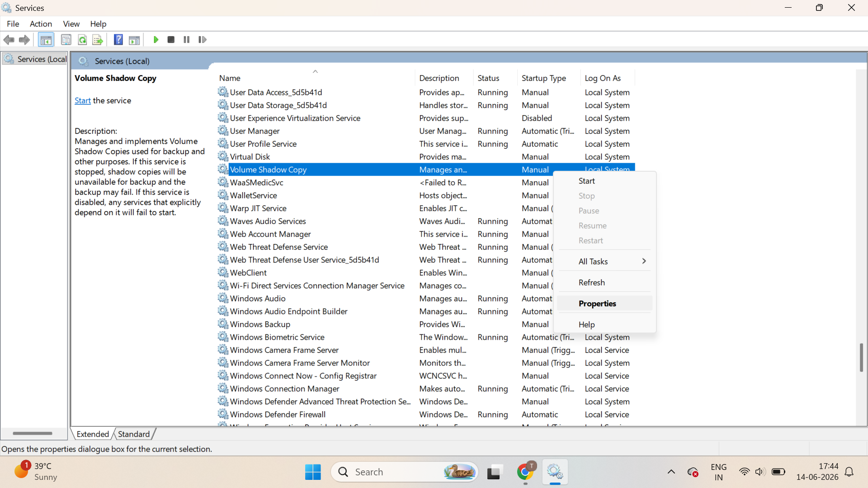
Task: Open the weather widget showing 39°C Sunny
Action: coord(36,471)
